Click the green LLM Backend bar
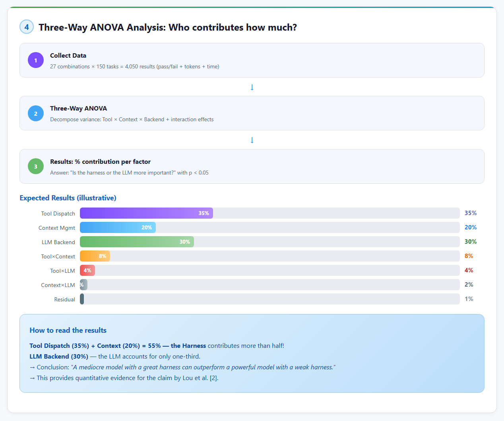This screenshot has width=504, height=421. (x=137, y=242)
